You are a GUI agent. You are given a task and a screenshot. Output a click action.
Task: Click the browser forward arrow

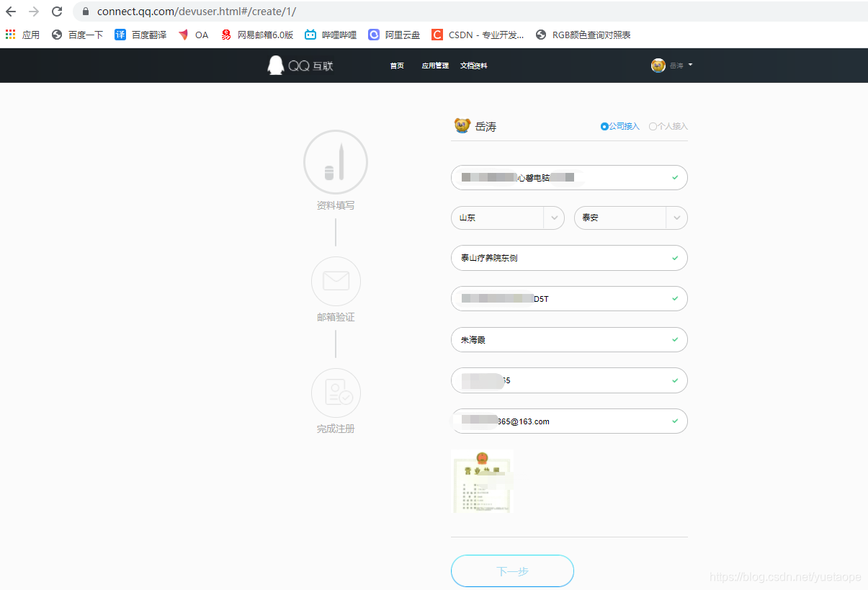coord(34,12)
